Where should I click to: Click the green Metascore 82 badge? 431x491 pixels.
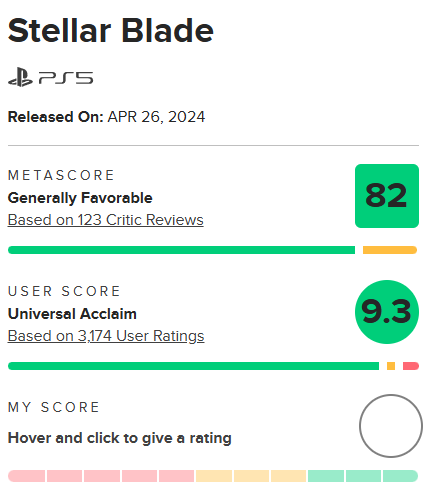[387, 196]
